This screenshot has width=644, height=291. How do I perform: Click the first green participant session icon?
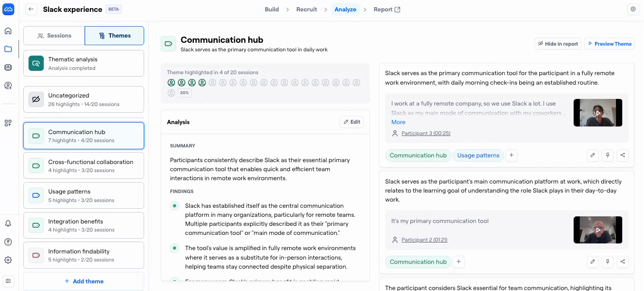click(x=171, y=83)
